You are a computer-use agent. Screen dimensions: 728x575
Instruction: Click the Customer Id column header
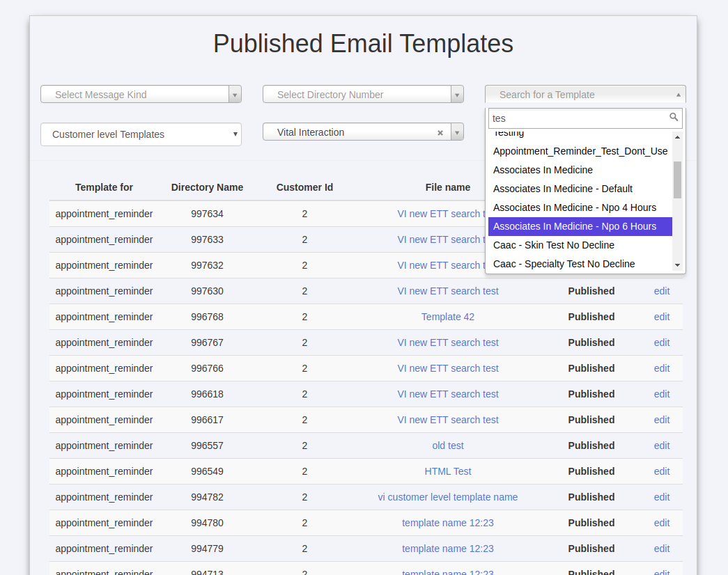[x=304, y=187]
